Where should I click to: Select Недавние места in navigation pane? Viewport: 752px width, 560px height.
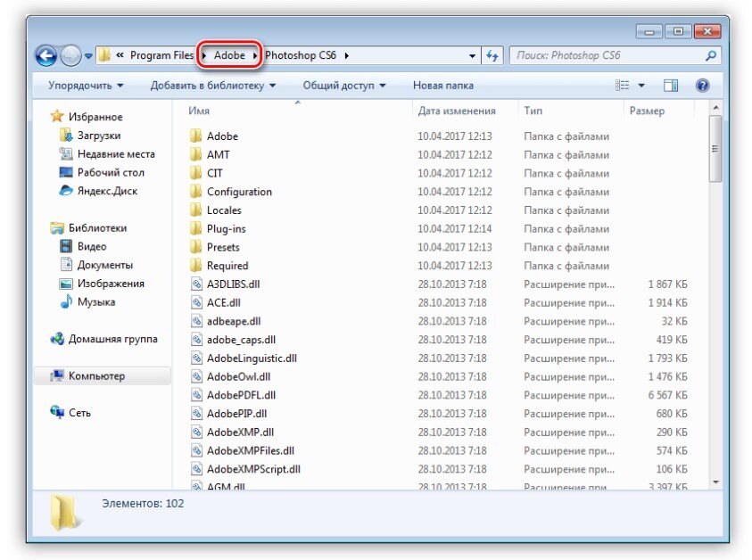click(107, 154)
